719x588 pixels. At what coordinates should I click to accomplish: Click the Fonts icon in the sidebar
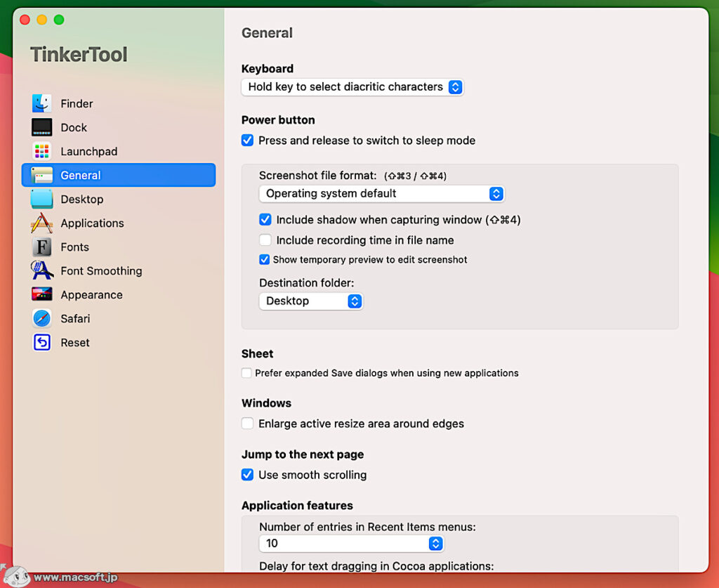(x=44, y=247)
